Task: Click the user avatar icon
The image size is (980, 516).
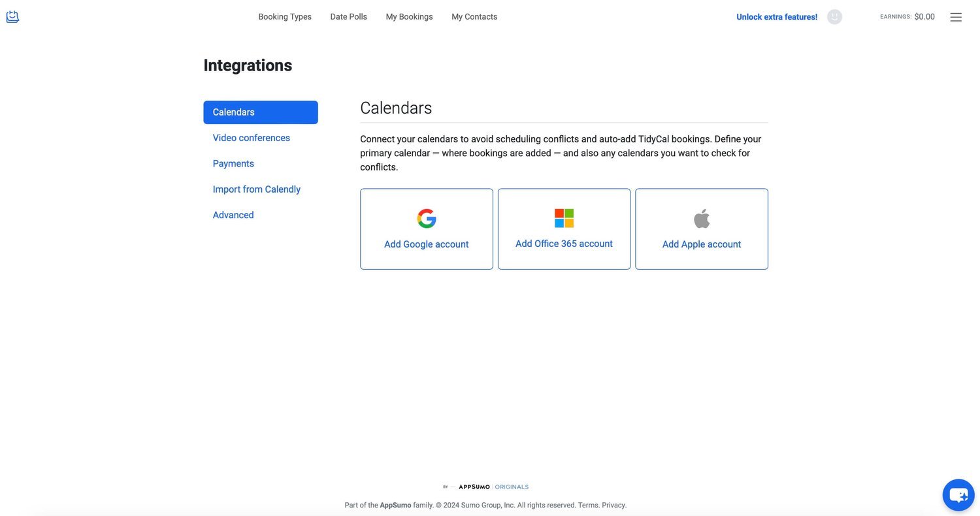Action: [x=834, y=17]
